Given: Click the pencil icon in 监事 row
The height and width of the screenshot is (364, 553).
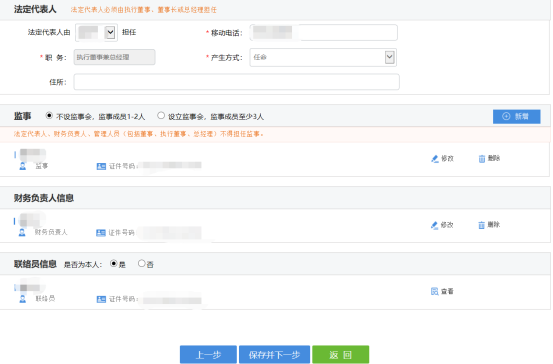Looking at the screenshot, I should (x=434, y=159).
